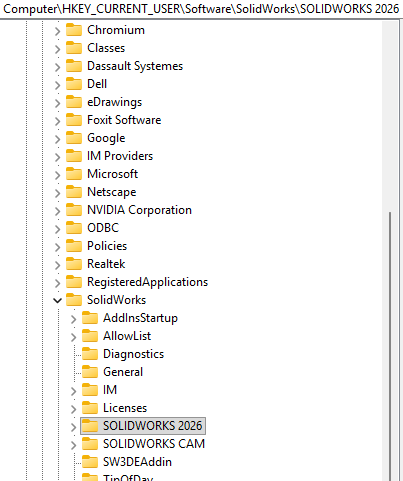The height and width of the screenshot is (481, 403).
Task: Click the Classes folder icon
Action: pos(74,48)
